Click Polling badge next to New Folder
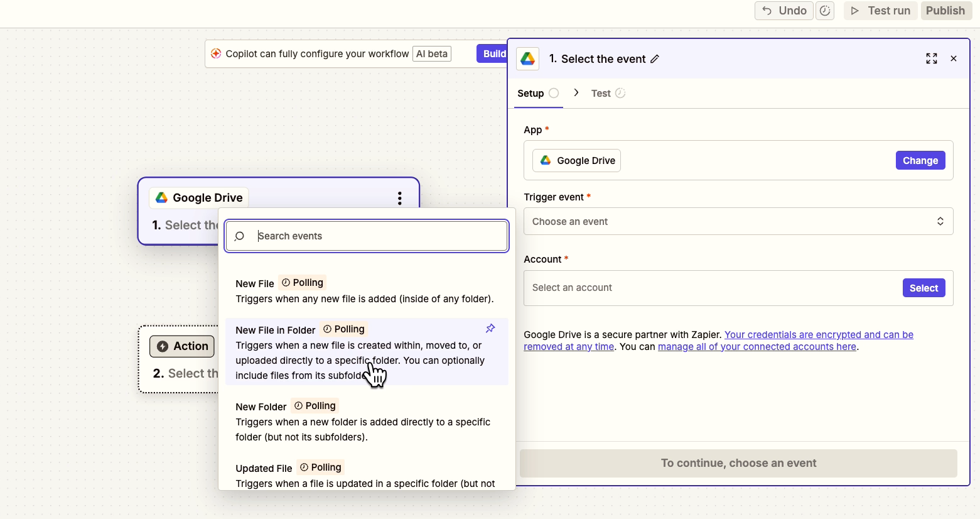This screenshot has height=519, width=980. tap(315, 406)
